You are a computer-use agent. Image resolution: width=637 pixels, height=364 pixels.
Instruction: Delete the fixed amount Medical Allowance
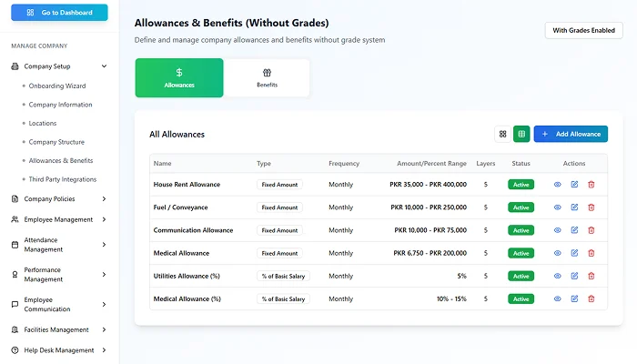[x=591, y=253]
